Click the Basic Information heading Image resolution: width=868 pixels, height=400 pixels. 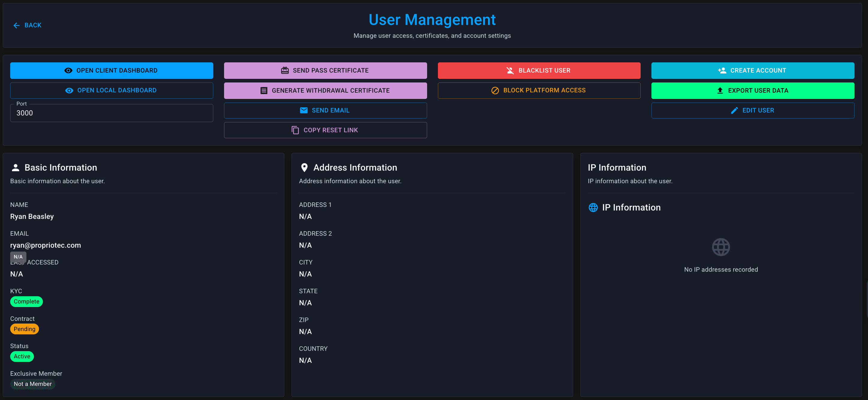click(x=61, y=168)
